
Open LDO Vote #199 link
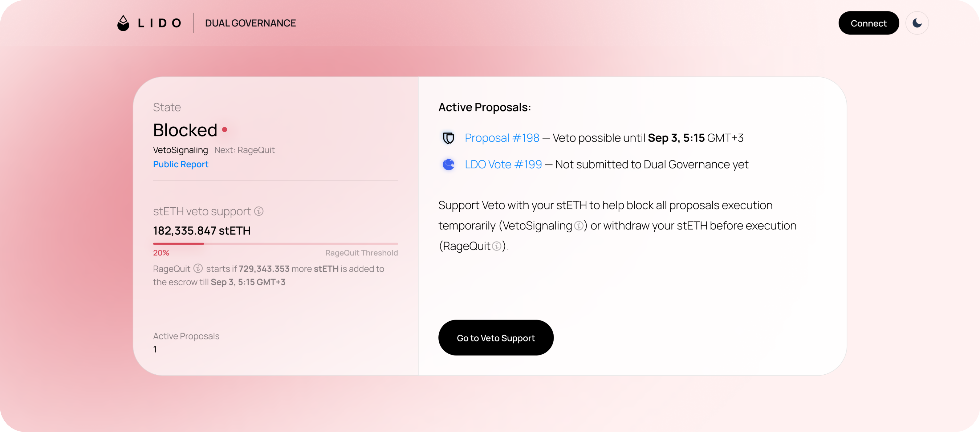(503, 164)
